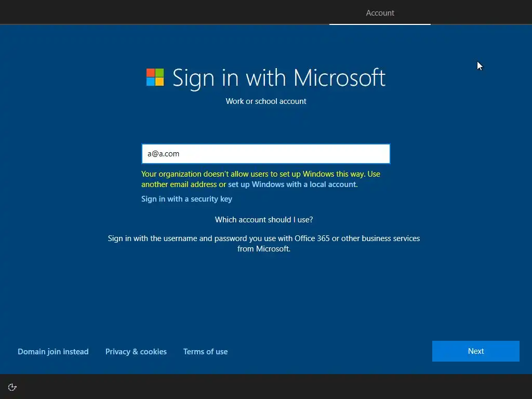This screenshot has height=399, width=532.
Task: Open Terms of use link
Action: [206, 352]
